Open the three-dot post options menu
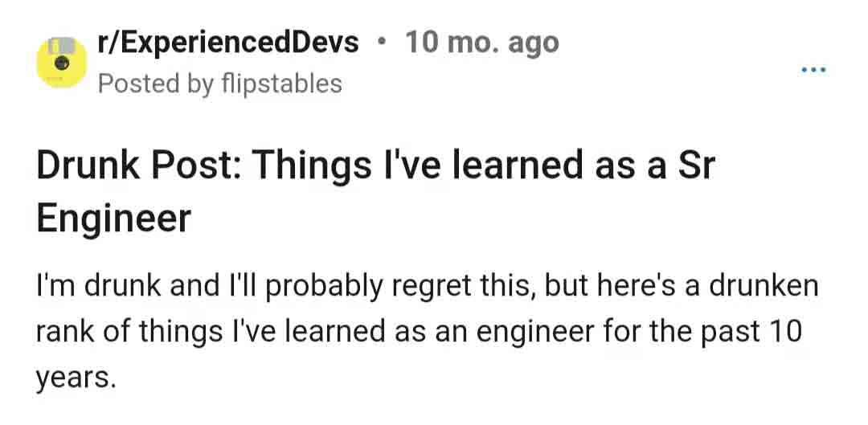 tap(813, 71)
